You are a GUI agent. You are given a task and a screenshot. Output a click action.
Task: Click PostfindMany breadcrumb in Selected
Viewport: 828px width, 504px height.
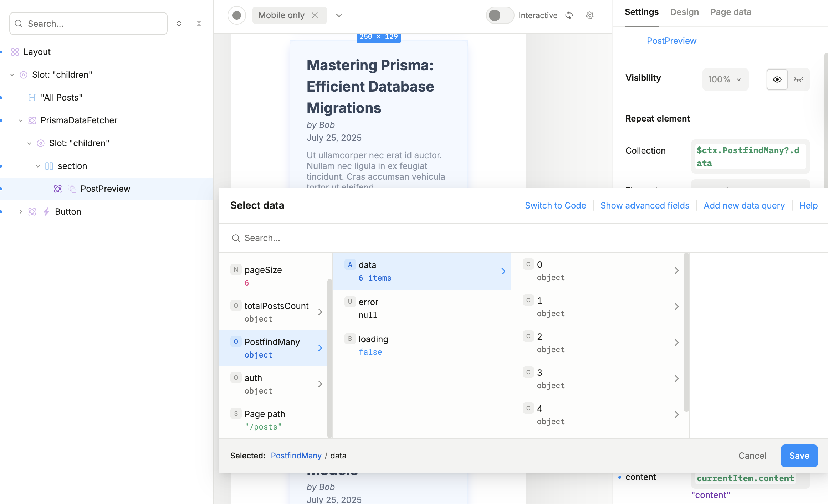tap(296, 456)
